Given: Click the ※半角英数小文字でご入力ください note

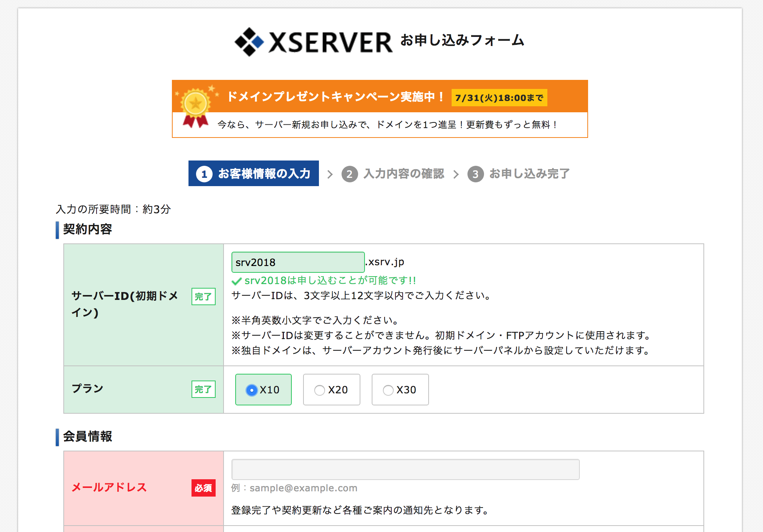Looking at the screenshot, I should [316, 320].
